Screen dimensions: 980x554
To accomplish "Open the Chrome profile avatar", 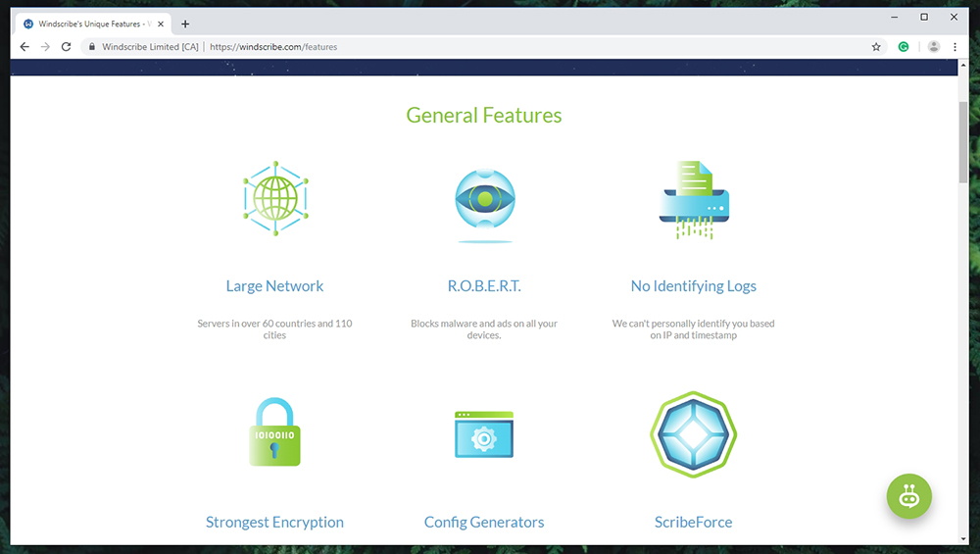I will 934,47.
